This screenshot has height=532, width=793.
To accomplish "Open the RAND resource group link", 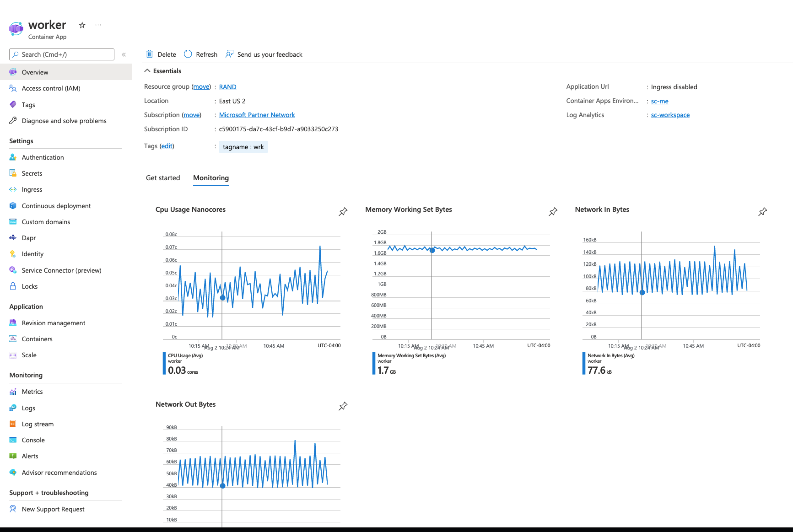I will pyautogui.click(x=227, y=86).
